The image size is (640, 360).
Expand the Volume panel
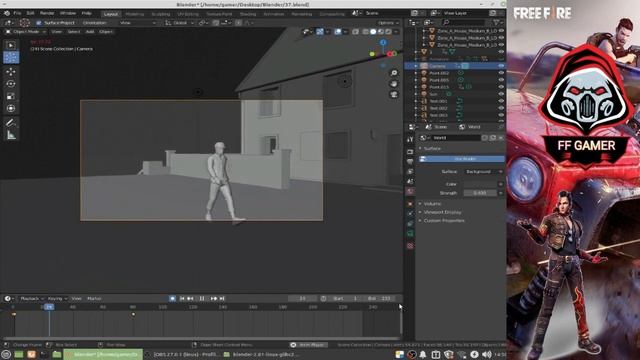(x=432, y=204)
